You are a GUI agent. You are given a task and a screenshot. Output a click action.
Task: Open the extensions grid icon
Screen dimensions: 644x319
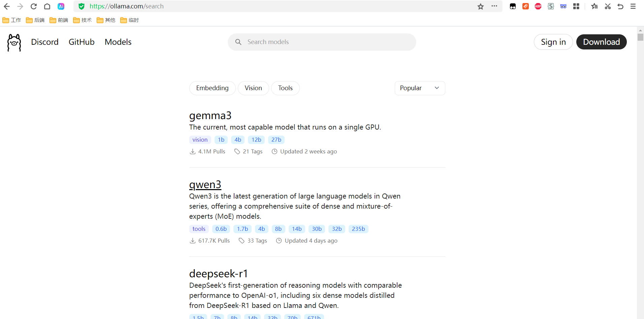tap(576, 6)
